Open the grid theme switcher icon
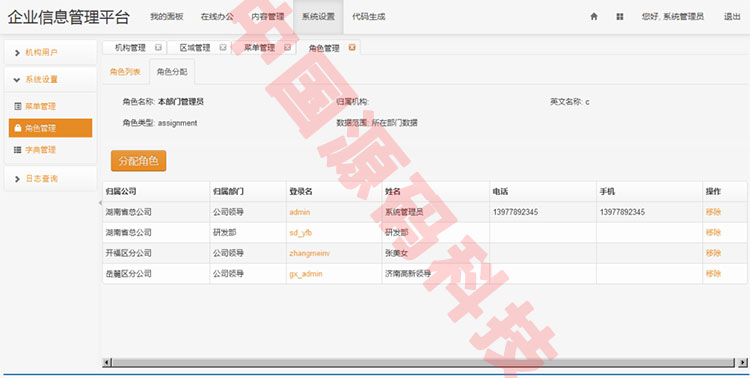This screenshot has height=378, width=750. click(x=619, y=16)
